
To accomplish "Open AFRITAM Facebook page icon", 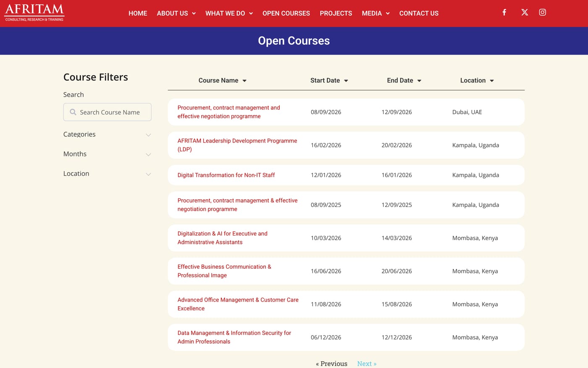I will [504, 12].
